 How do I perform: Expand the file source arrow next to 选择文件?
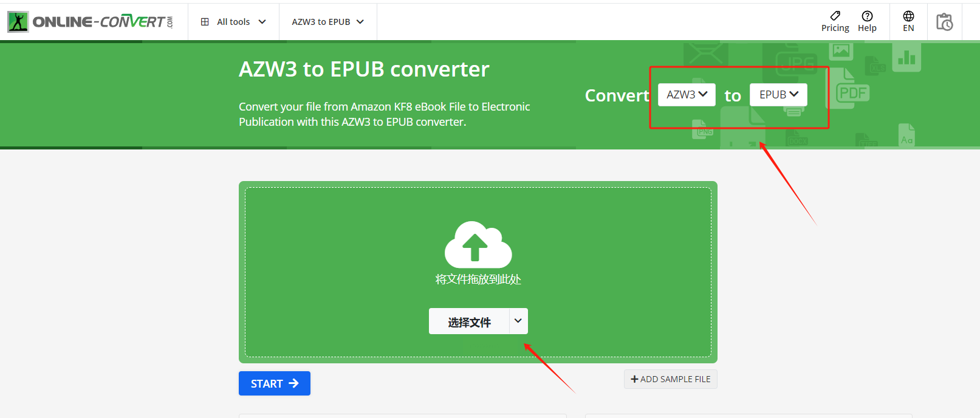[x=518, y=321]
